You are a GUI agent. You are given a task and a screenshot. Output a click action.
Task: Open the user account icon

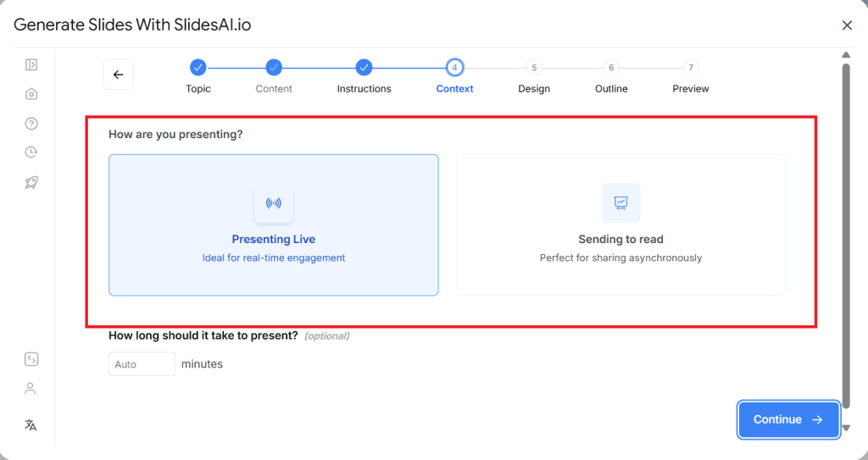(x=31, y=388)
